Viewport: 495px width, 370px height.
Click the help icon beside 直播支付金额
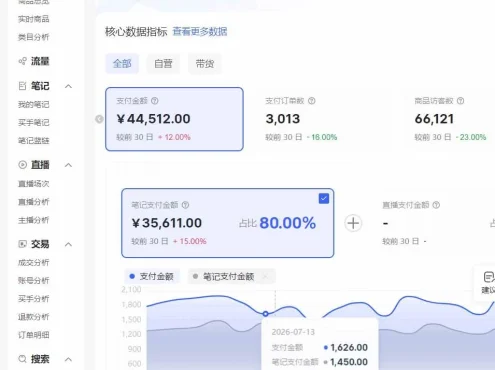(436, 205)
